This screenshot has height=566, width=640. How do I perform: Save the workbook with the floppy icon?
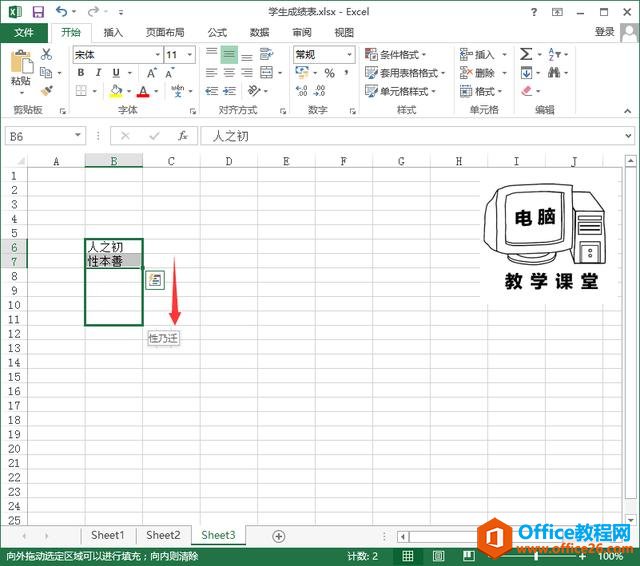[x=38, y=12]
